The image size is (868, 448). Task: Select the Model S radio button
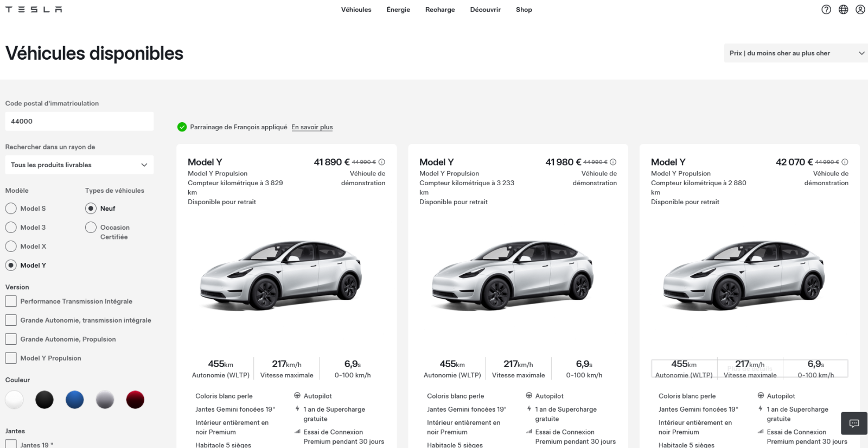pyautogui.click(x=11, y=209)
